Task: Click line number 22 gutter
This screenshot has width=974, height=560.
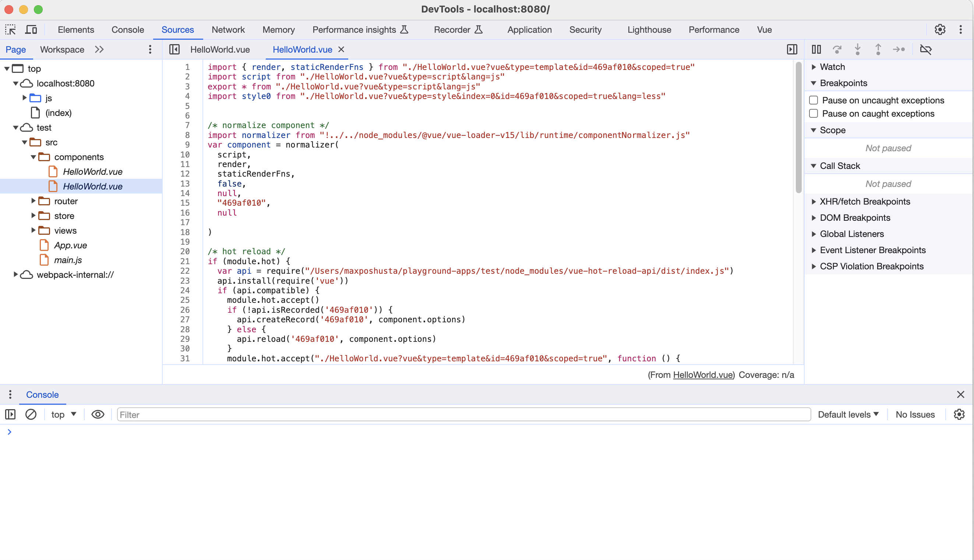Action: (185, 271)
